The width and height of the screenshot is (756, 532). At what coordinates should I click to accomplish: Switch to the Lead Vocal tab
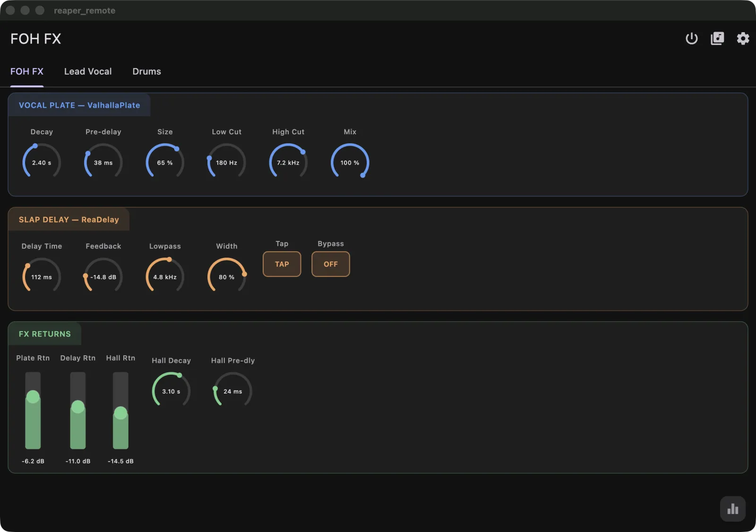[x=88, y=71]
